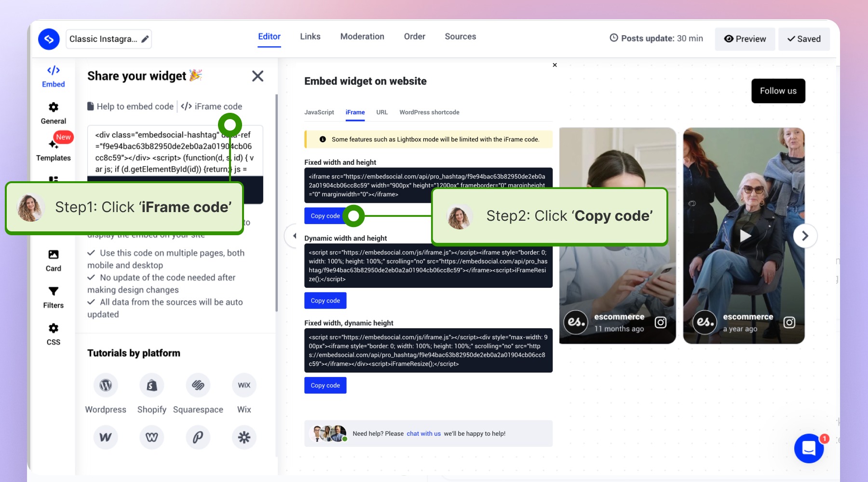Click the EmbedSocial blue logo icon
The height and width of the screenshot is (482, 868).
click(49, 39)
